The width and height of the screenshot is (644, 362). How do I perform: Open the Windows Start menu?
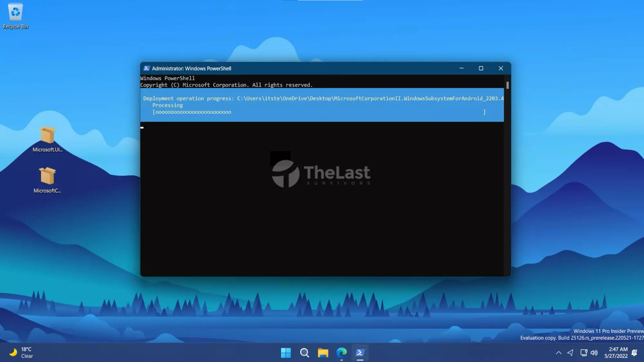coord(286,353)
